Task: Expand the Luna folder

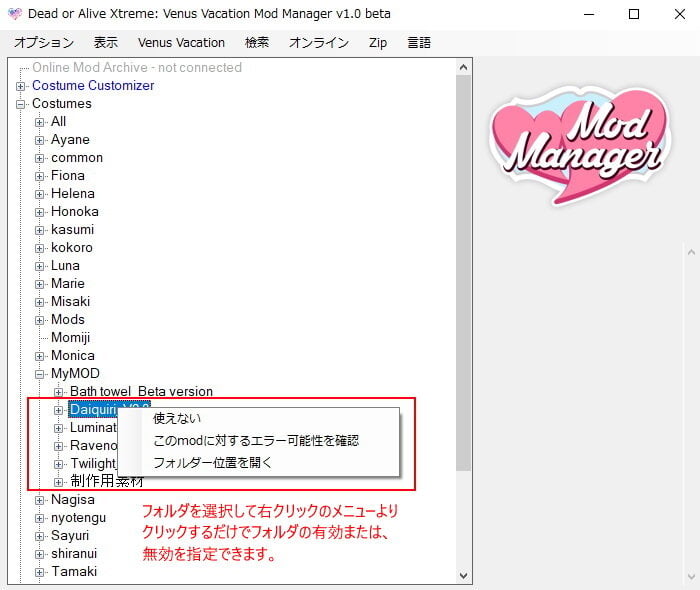Action: tap(40, 266)
